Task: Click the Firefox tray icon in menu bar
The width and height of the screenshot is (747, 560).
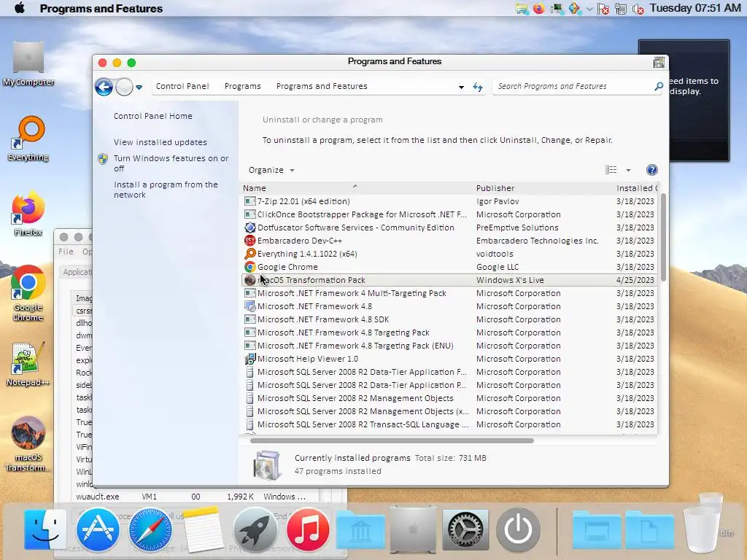Action: (539, 9)
